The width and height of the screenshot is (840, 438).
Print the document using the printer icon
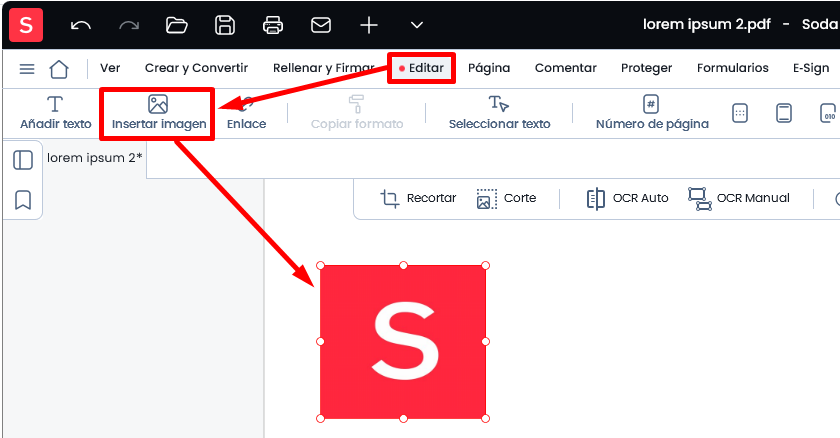(x=273, y=25)
